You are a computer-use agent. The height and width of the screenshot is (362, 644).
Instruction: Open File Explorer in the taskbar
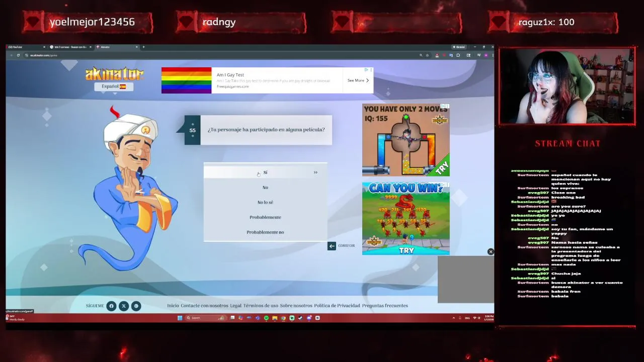click(275, 318)
